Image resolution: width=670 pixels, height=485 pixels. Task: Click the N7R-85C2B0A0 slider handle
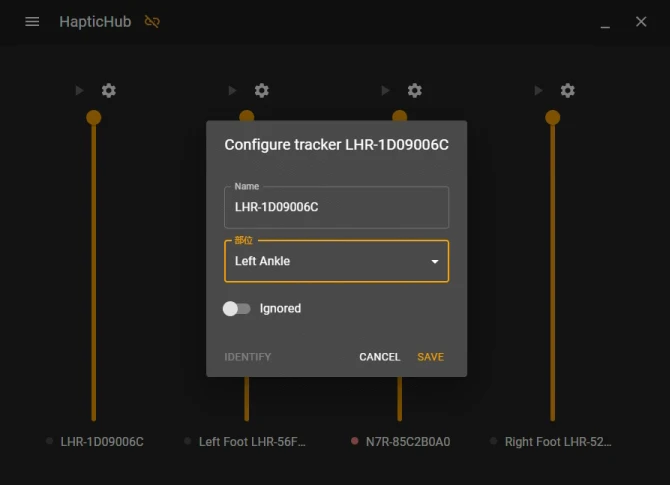coord(400,115)
